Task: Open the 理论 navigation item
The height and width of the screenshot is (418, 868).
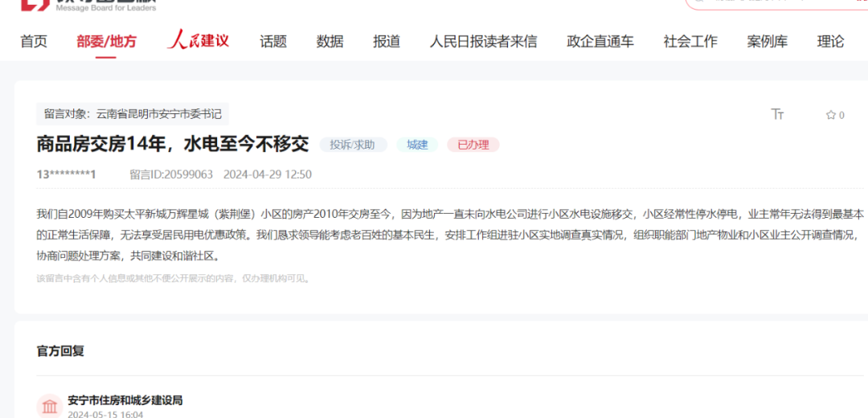Action: click(x=830, y=42)
